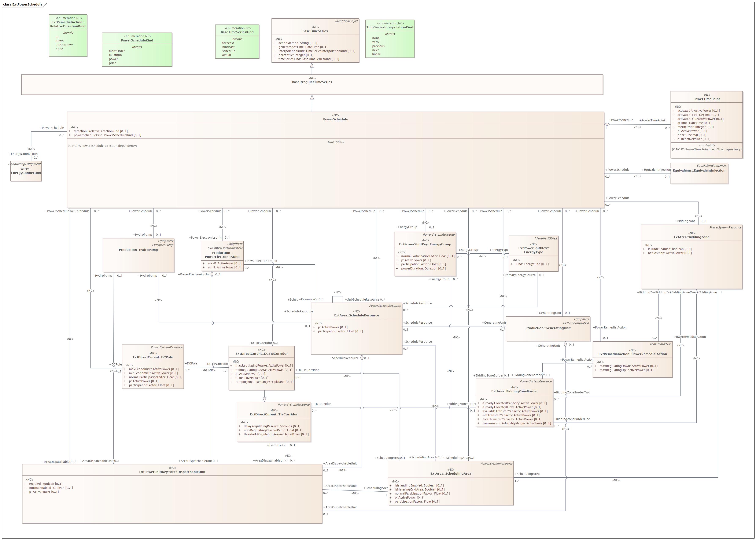This screenshot has height=540, width=756.
Task: Select the BaseTimeSeriesKind enumeration title
Action: 237,32
